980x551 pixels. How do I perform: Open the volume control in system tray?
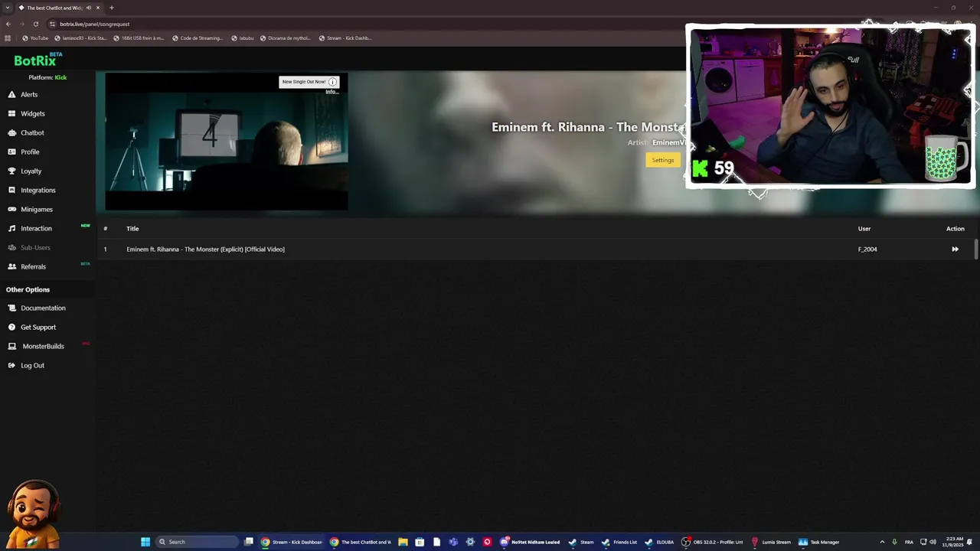pos(933,542)
